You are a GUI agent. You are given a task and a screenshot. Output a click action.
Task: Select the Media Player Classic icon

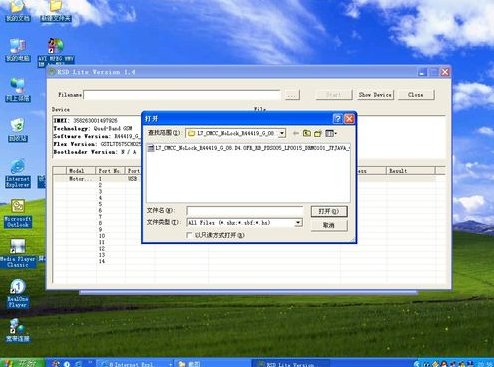tap(18, 253)
